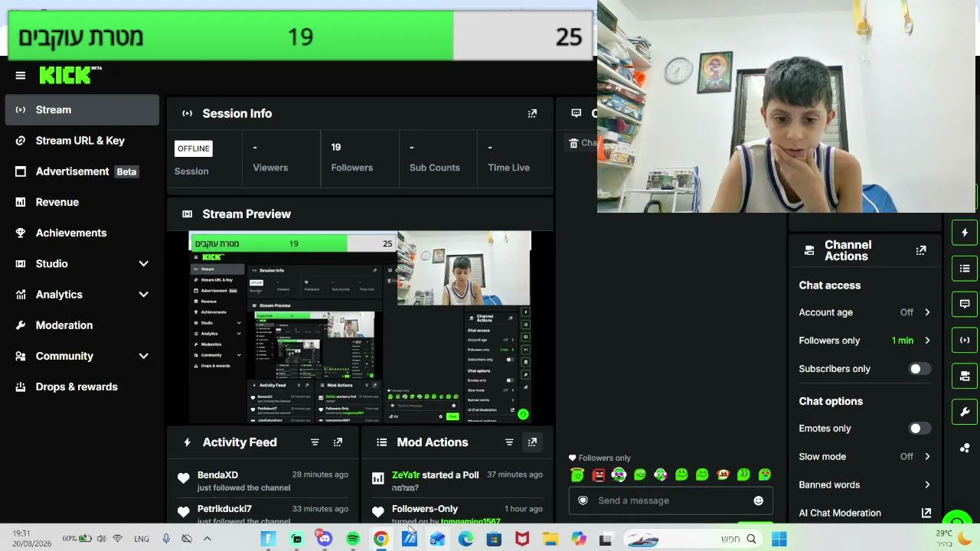Click ZeYa1r in Mod Actions
The image size is (980, 551).
406,474
